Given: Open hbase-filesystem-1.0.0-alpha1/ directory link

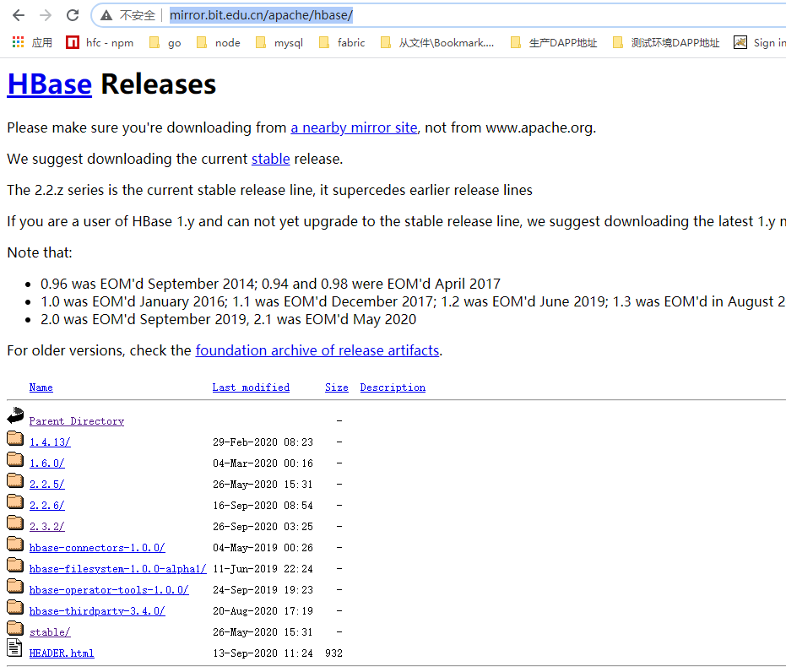Looking at the screenshot, I should tap(118, 569).
